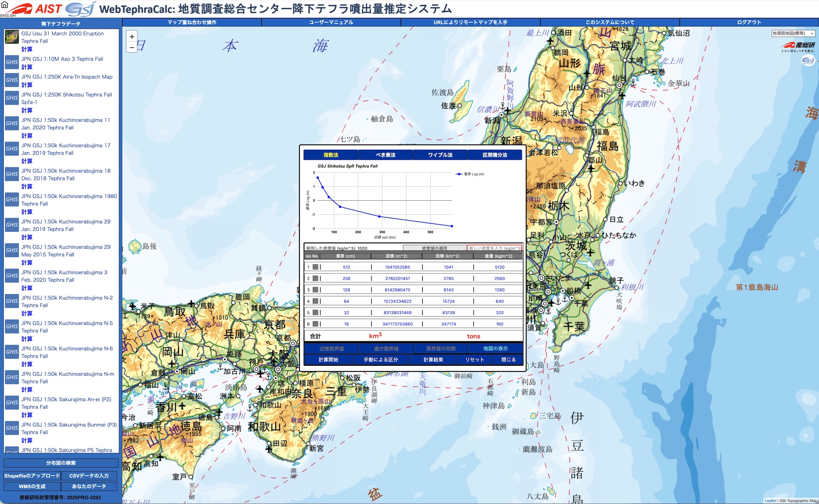The image size is (819, 504).
Task: Click 計算 under Aso 3 Tephra Fall
Action: click(x=27, y=67)
